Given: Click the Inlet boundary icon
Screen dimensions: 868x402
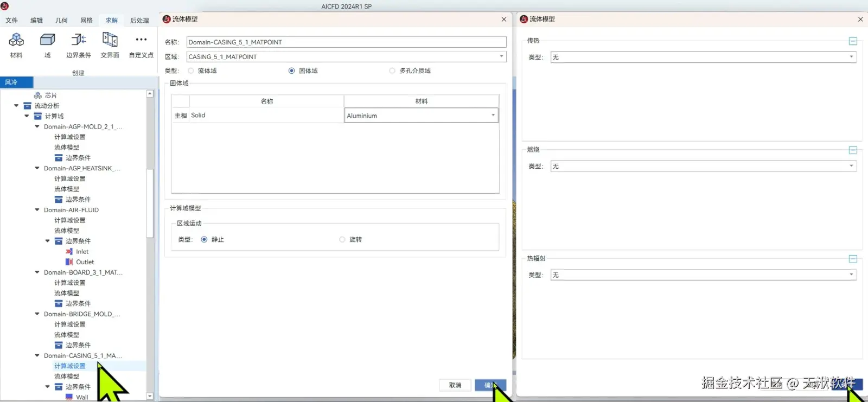Looking at the screenshot, I should [69, 252].
